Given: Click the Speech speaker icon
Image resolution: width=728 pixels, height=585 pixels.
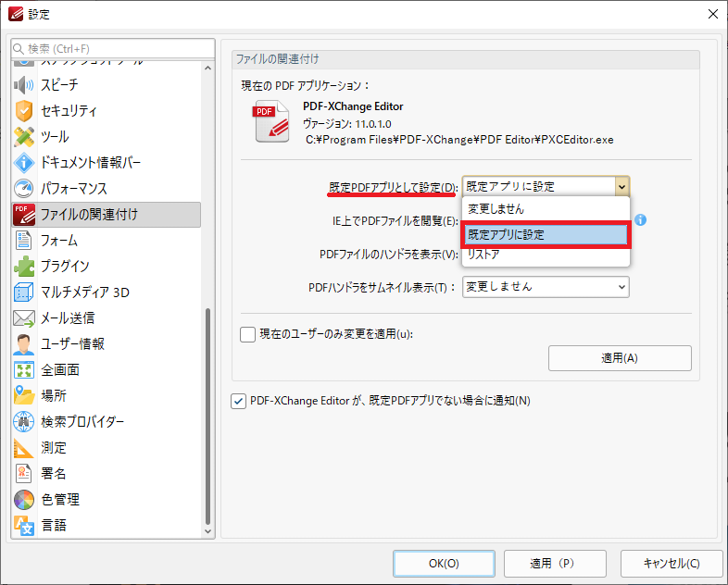Looking at the screenshot, I should point(24,85).
